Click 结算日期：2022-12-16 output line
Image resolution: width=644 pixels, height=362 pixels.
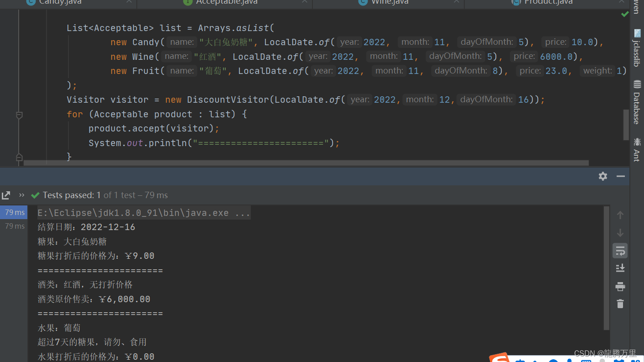pyautogui.click(x=86, y=227)
